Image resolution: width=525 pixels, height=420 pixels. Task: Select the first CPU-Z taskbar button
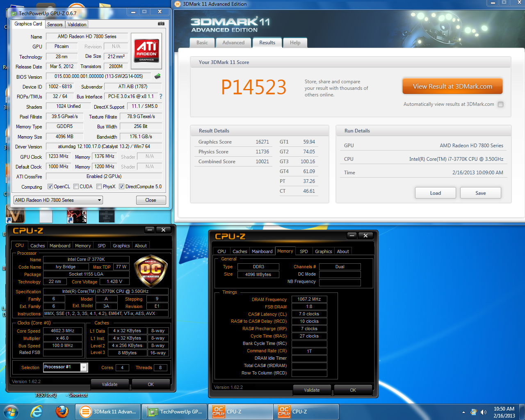241,412
